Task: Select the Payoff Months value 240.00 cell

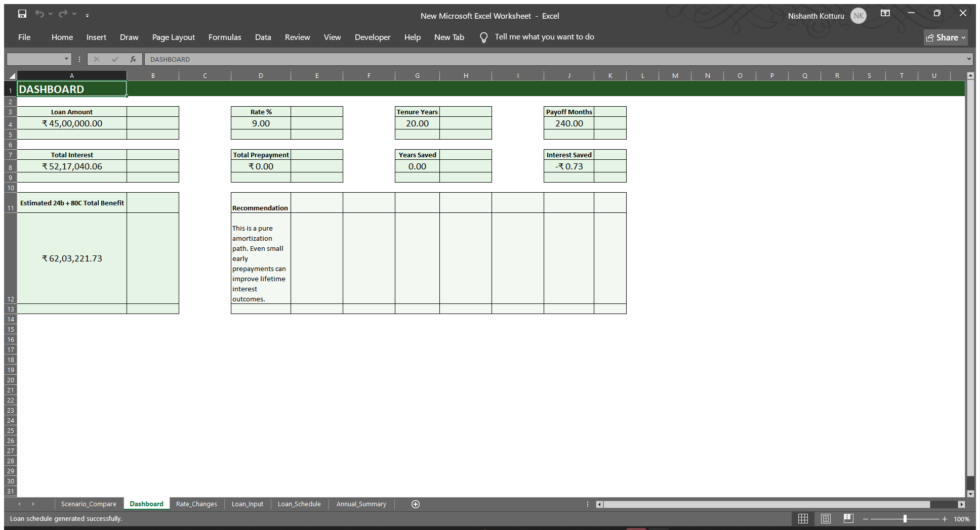Action: (x=569, y=123)
